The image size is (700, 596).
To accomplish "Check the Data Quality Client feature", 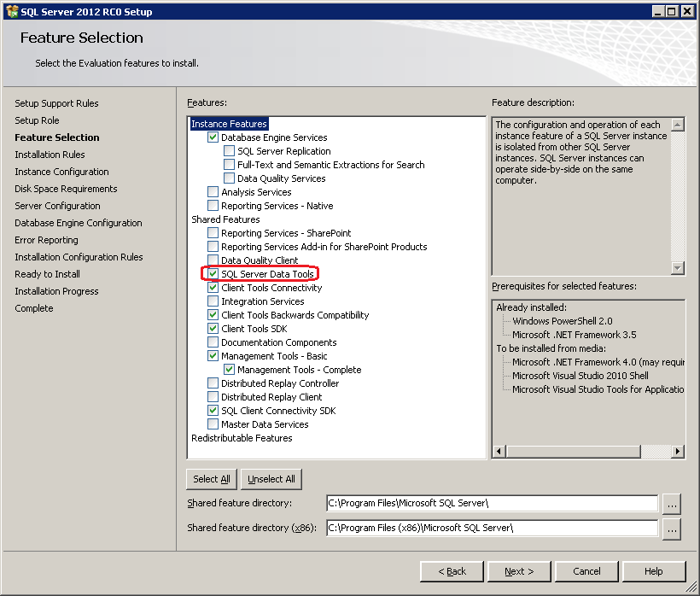I will 213,260.
